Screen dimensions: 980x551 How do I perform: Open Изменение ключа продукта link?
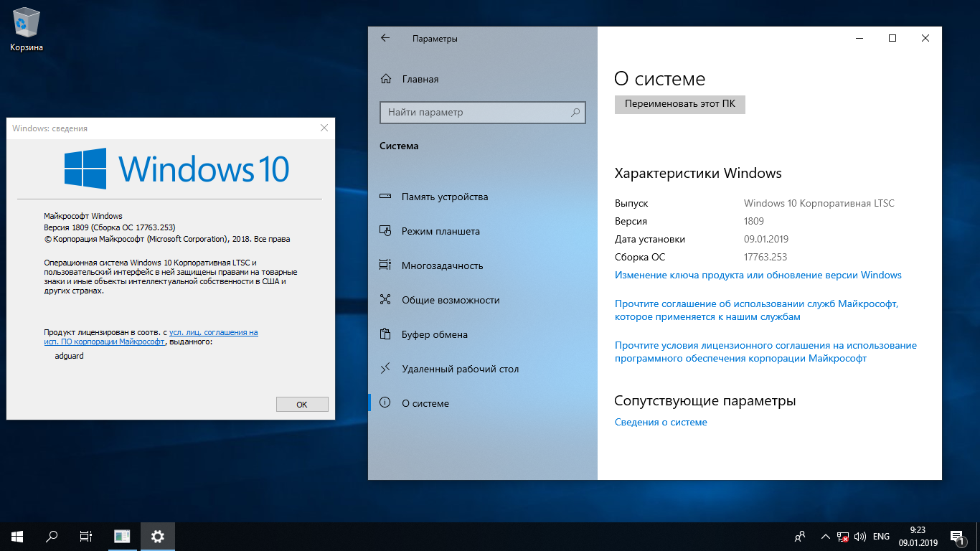(758, 275)
